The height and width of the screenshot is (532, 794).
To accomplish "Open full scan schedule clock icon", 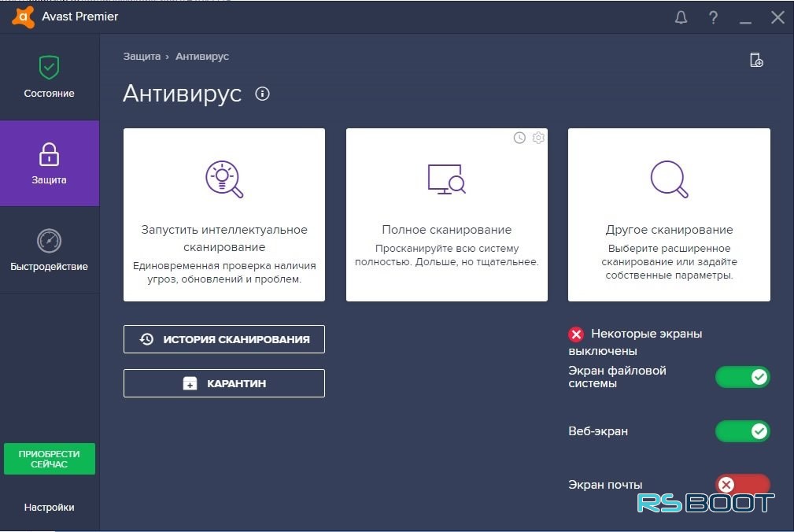I will 519,138.
